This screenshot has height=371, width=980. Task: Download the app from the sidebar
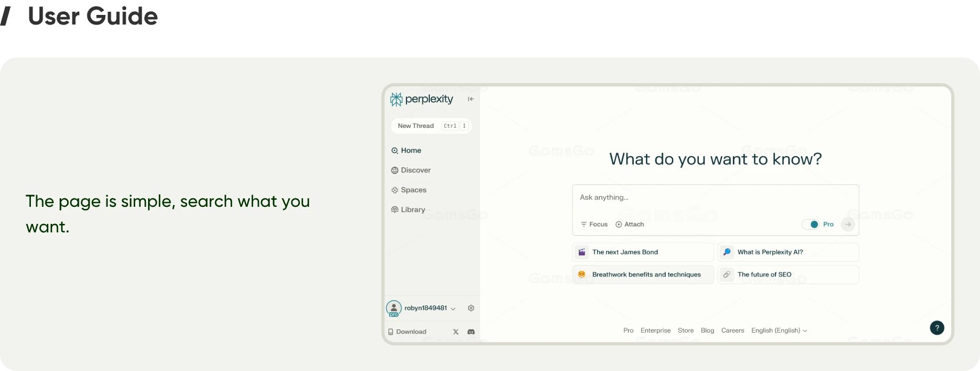(x=407, y=332)
